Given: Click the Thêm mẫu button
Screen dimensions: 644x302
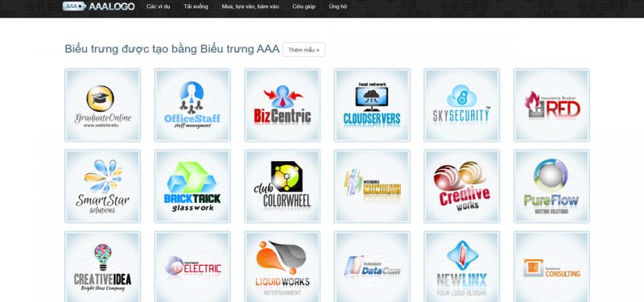Looking at the screenshot, I should [303, 50].
